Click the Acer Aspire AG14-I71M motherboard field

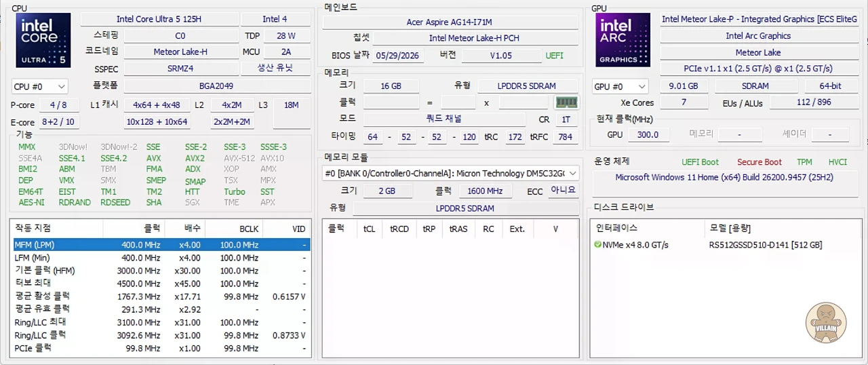click(449, 22)
